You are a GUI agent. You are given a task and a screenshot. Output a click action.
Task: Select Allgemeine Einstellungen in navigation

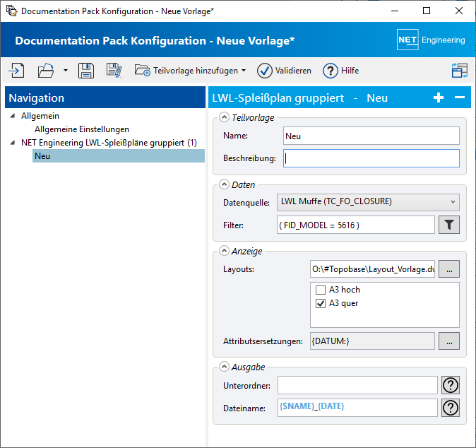click(82, 129)
